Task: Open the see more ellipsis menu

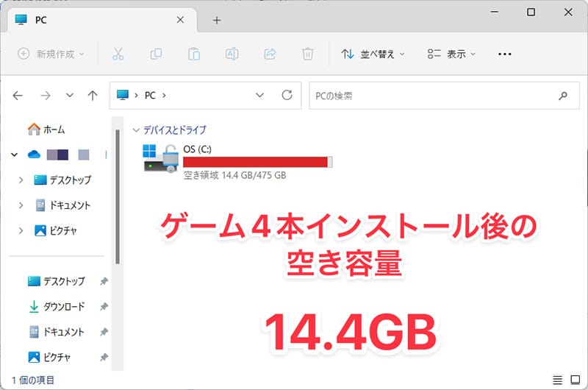Action: pyautogui.click(x=505, y=54)
